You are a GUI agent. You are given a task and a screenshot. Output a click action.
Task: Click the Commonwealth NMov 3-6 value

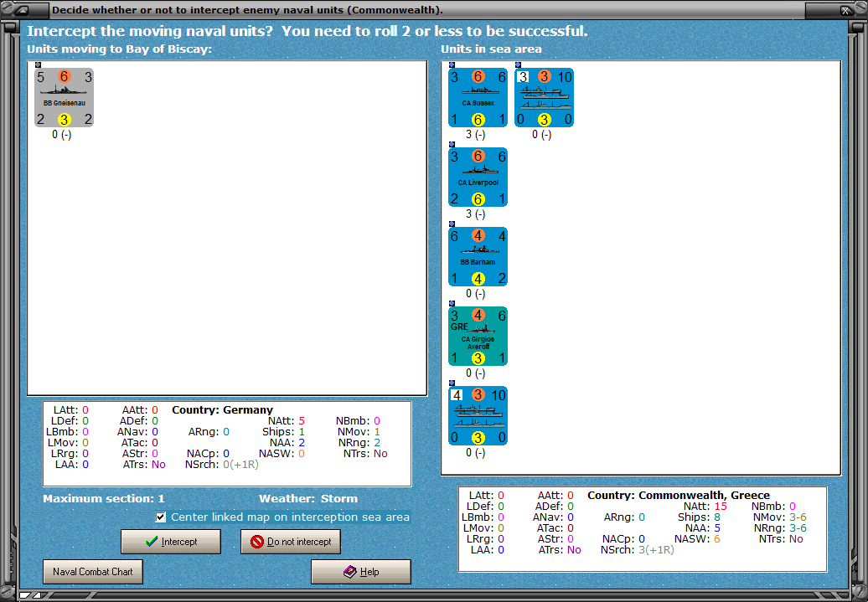[798, 517]
